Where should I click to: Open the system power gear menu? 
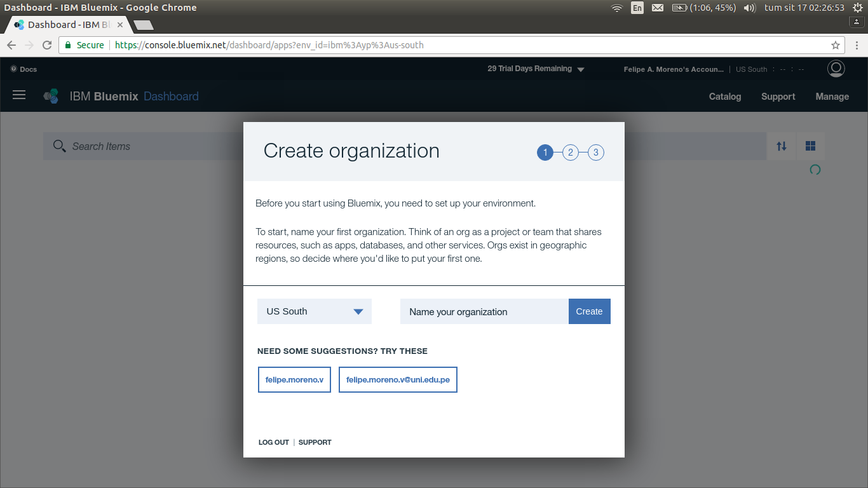pos(857,8)
